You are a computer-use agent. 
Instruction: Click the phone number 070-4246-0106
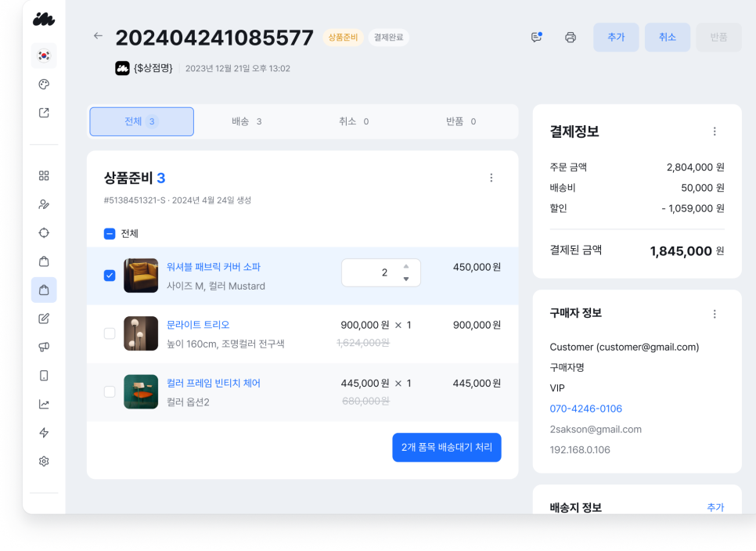pos(586,409)
